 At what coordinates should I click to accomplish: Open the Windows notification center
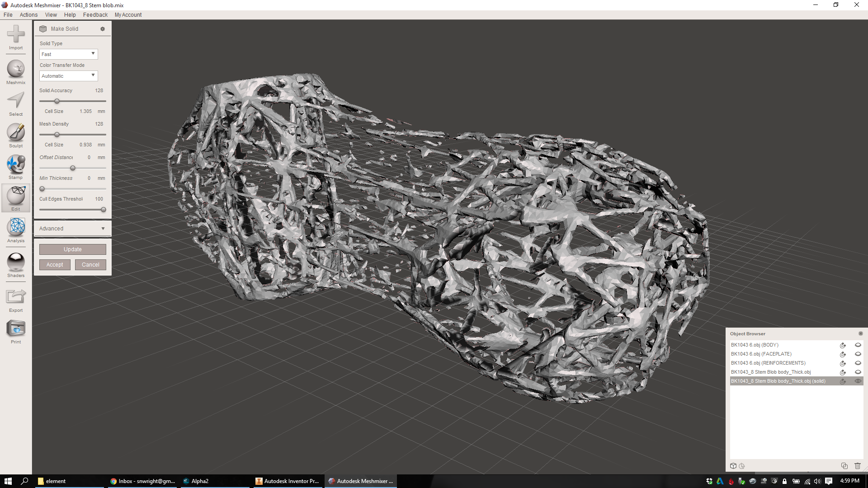pos(829,481)
